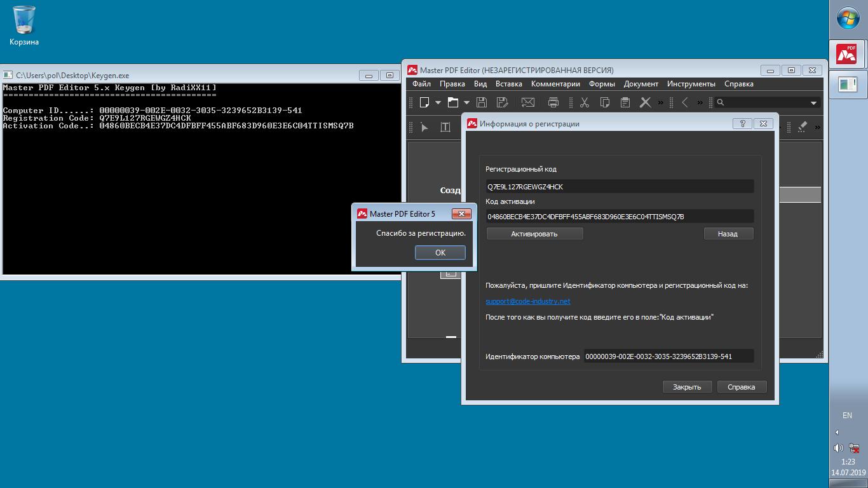Click the Код активации input field
This screenshot has width=868, height=488.
click(620, 217)
